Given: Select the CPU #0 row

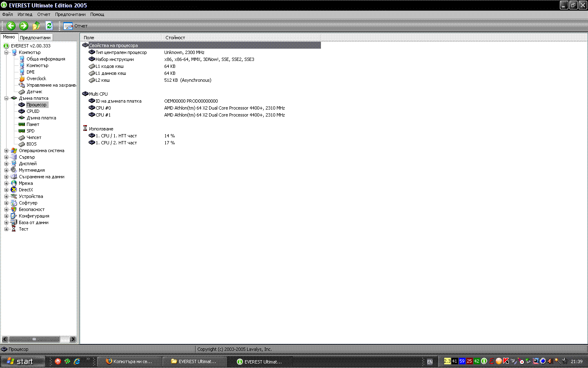Looking at the screenshot, I should point(201,108).
